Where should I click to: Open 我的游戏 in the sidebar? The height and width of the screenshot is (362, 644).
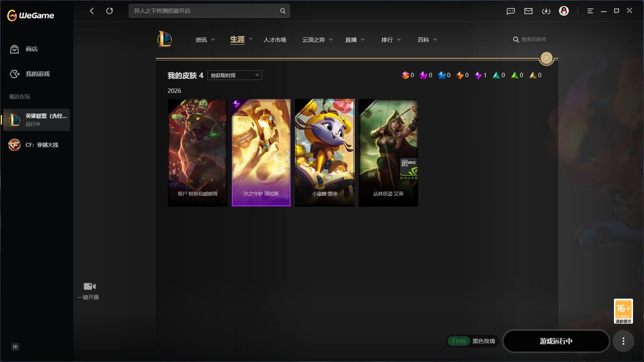click(30, 74)
